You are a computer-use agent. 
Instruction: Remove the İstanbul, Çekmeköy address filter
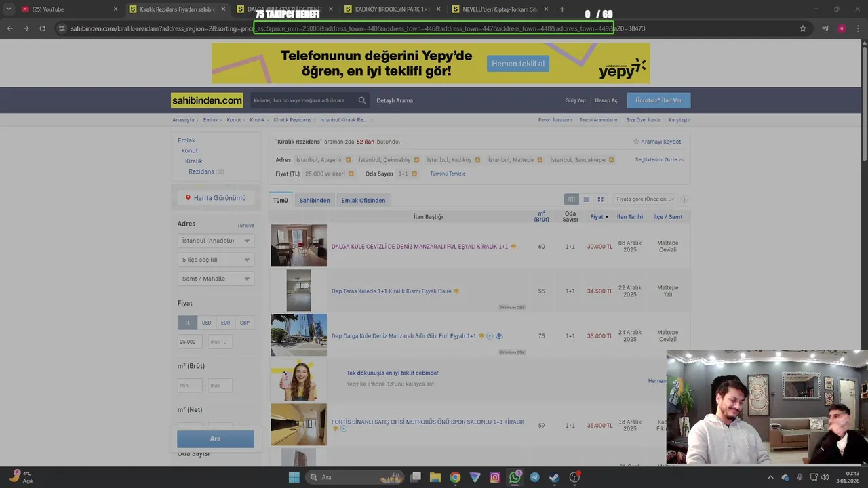(416, 160)
